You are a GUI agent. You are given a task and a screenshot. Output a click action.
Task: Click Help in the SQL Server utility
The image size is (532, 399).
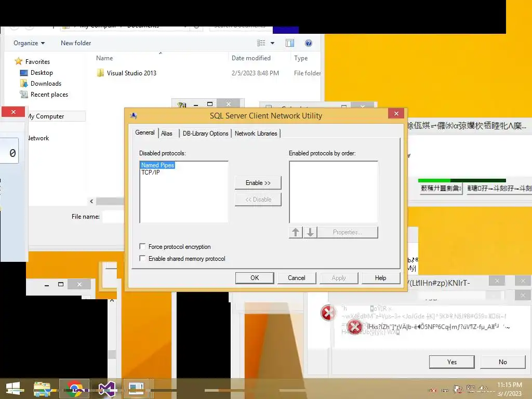tap(380, 278)
